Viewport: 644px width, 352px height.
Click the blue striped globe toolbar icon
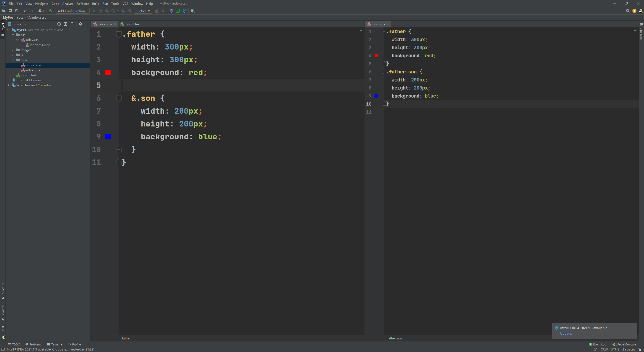[x=171, y=11]
